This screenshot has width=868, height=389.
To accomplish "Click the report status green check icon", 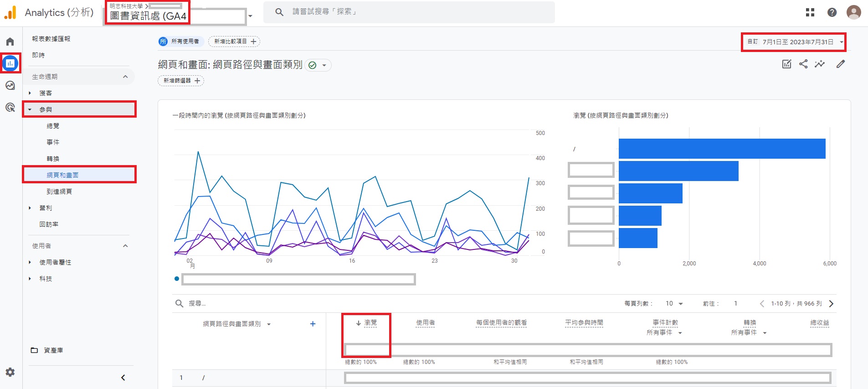I will pyautogui.click(x=312, y=65).
